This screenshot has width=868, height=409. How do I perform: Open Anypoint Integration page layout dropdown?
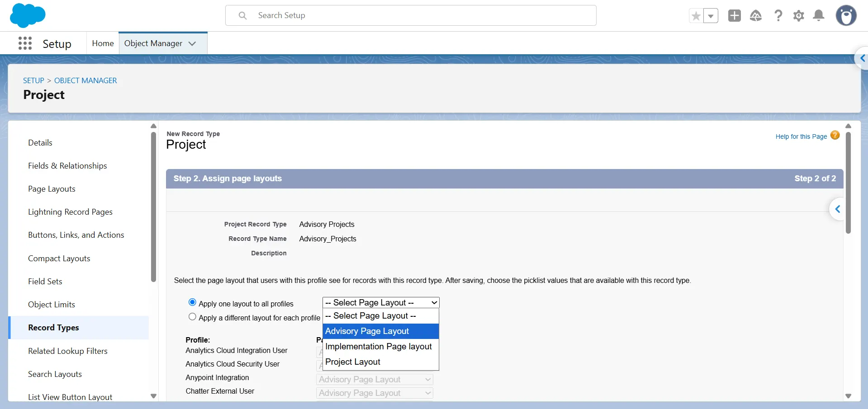click(375, 380)
